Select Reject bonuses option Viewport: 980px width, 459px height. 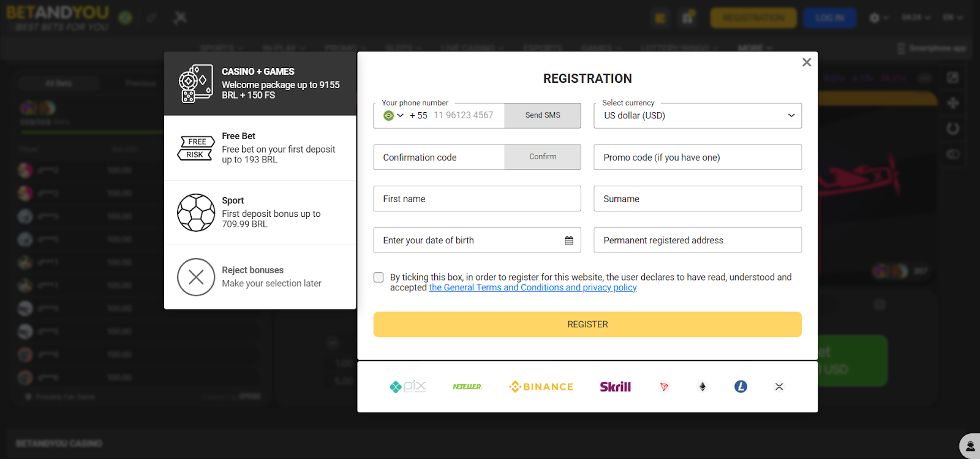tap(260, 277)
